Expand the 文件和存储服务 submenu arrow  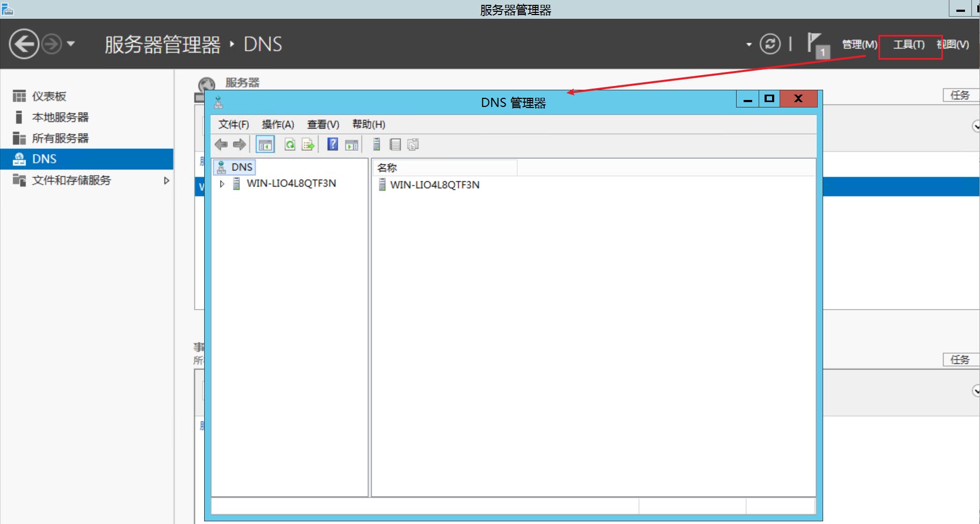(x=167, y=181)
